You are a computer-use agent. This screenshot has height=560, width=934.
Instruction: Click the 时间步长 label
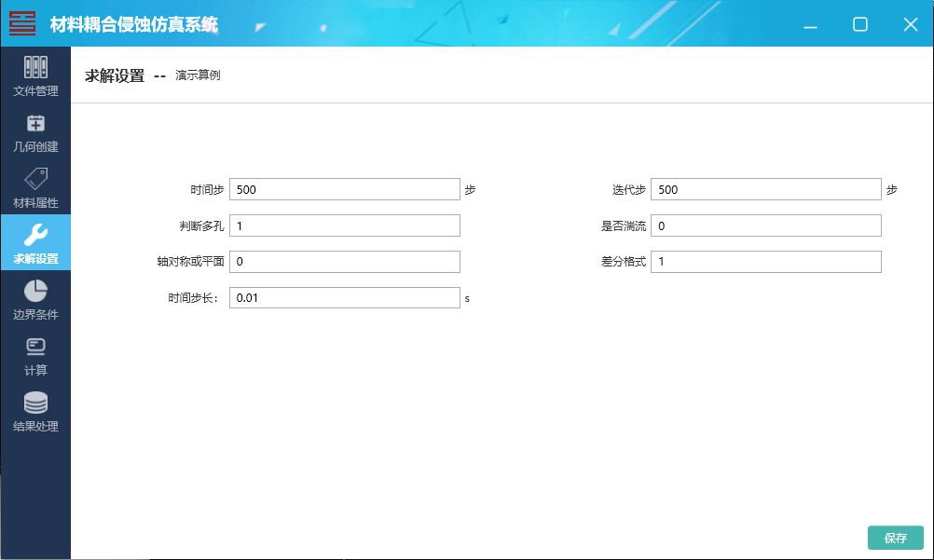coord(193,298)
